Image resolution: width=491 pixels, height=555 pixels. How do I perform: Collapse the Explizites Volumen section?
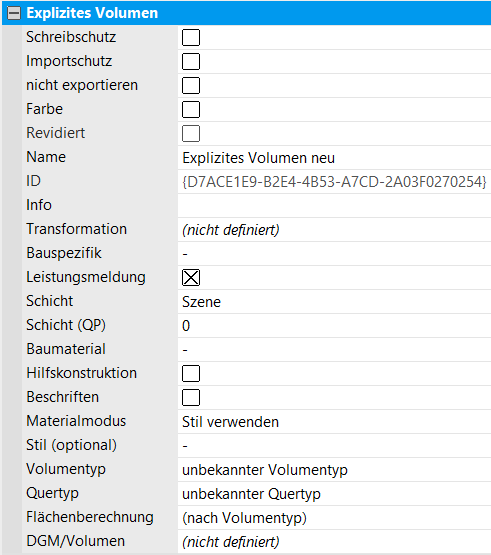tap(14, 13)
